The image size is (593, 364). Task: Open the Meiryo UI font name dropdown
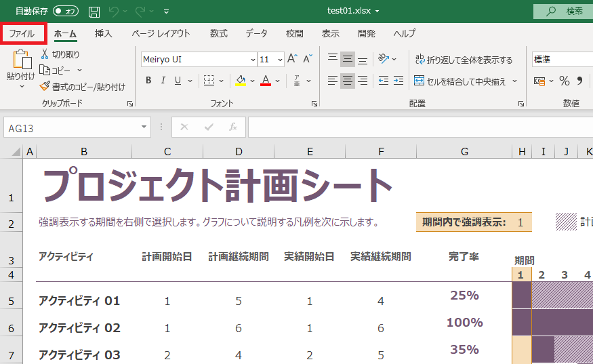[253, 60]
